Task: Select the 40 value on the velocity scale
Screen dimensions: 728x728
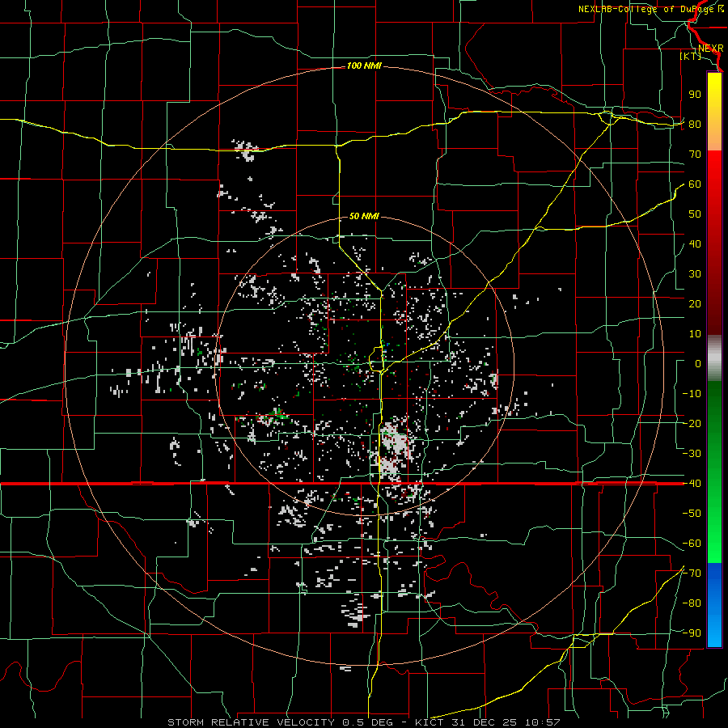Action: tap(695, 243)
